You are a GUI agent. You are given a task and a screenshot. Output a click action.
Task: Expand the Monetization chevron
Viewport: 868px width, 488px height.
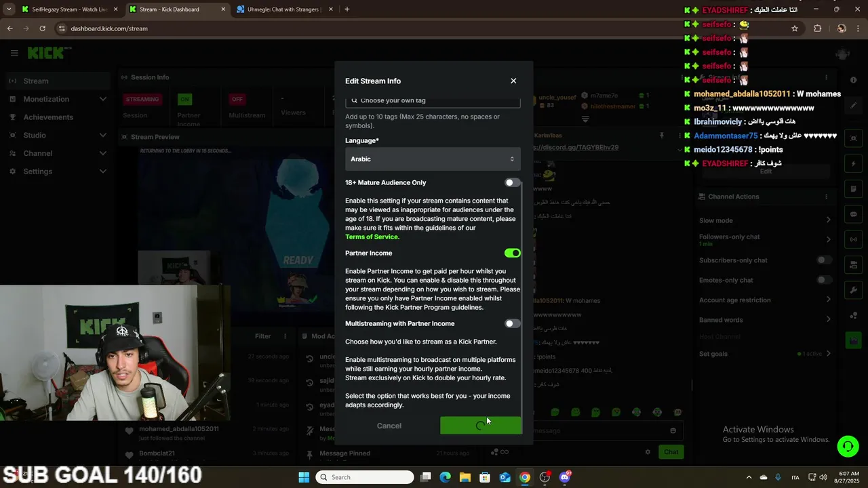[103, 99]
